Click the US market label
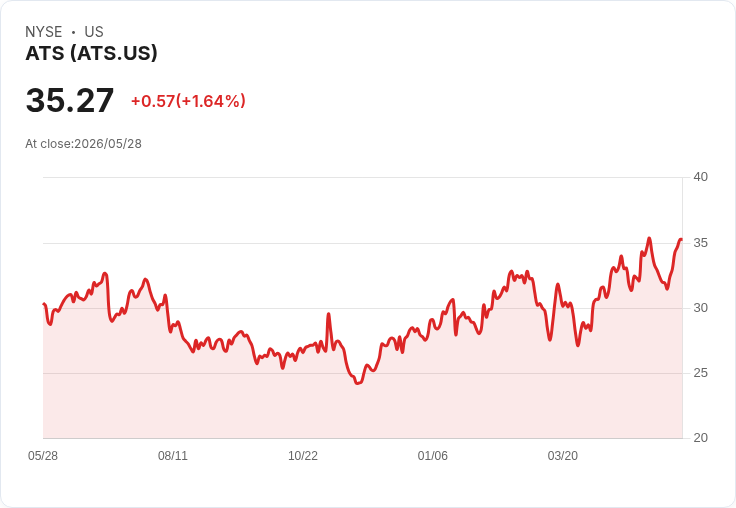This screenshot has height=508, width=736. 94,32
